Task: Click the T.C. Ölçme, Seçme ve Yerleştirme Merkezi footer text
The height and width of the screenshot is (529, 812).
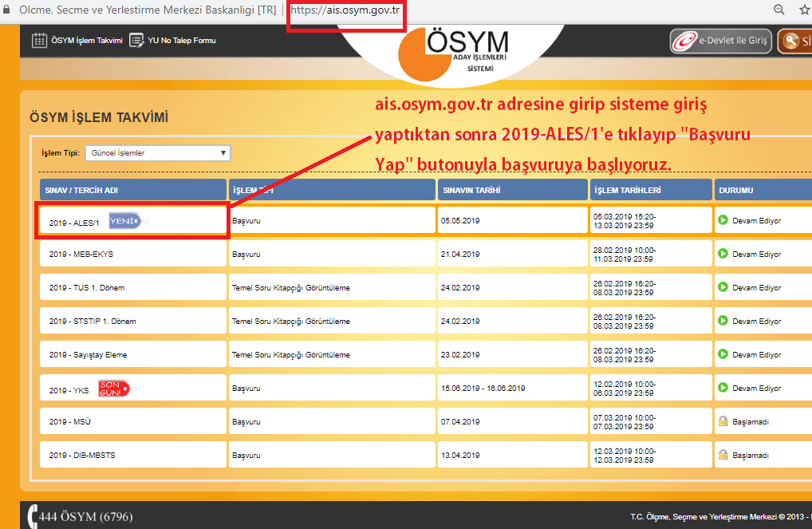Action: pos(721,516)
